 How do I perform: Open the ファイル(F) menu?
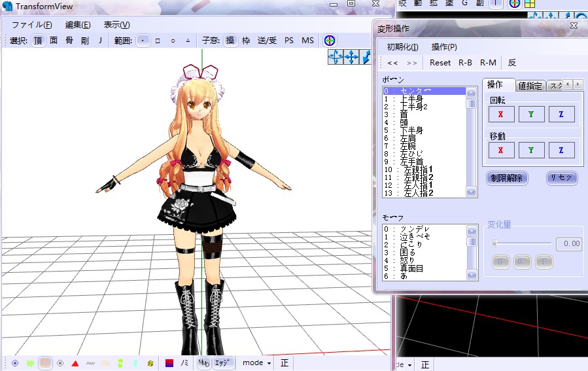point(32,25)
